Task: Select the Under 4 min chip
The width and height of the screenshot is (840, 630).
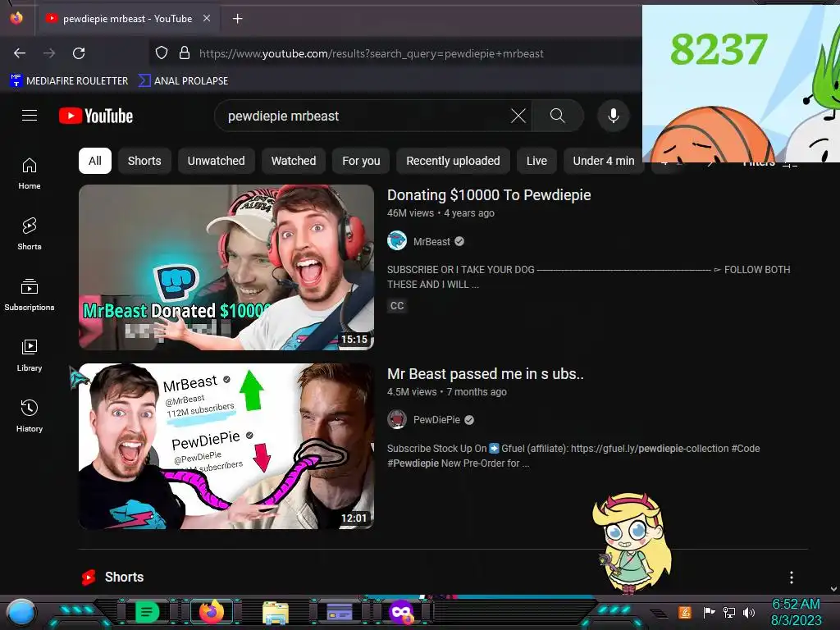Action: tap(603, 161)
